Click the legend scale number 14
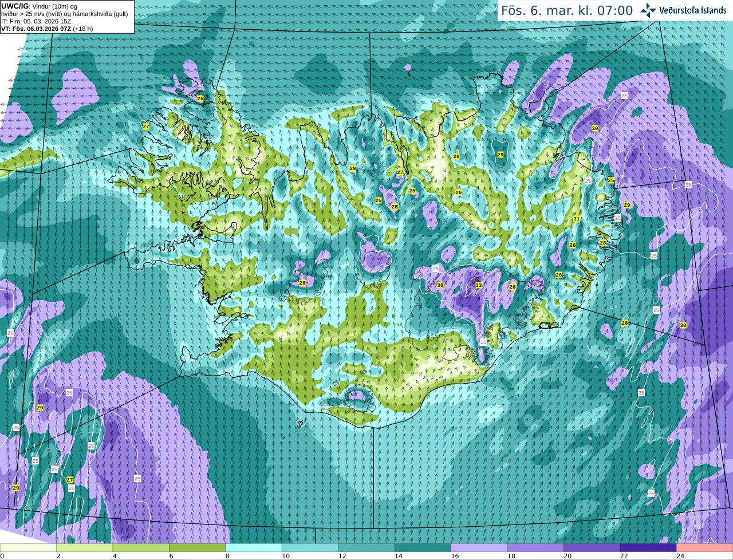Viewport: 733px width, 560px height. pyautogui.click(x=398, y=556)
